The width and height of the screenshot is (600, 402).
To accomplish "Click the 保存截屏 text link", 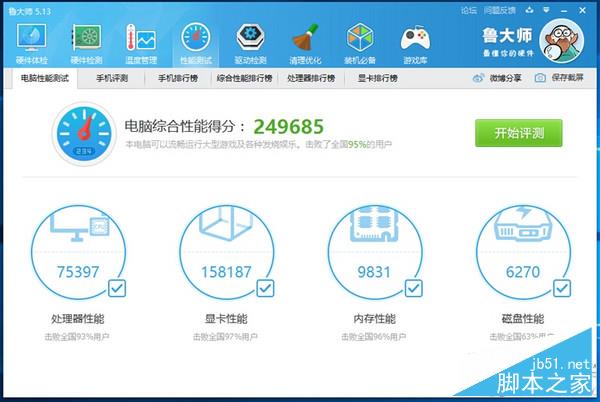I will (x=568, y=78).
